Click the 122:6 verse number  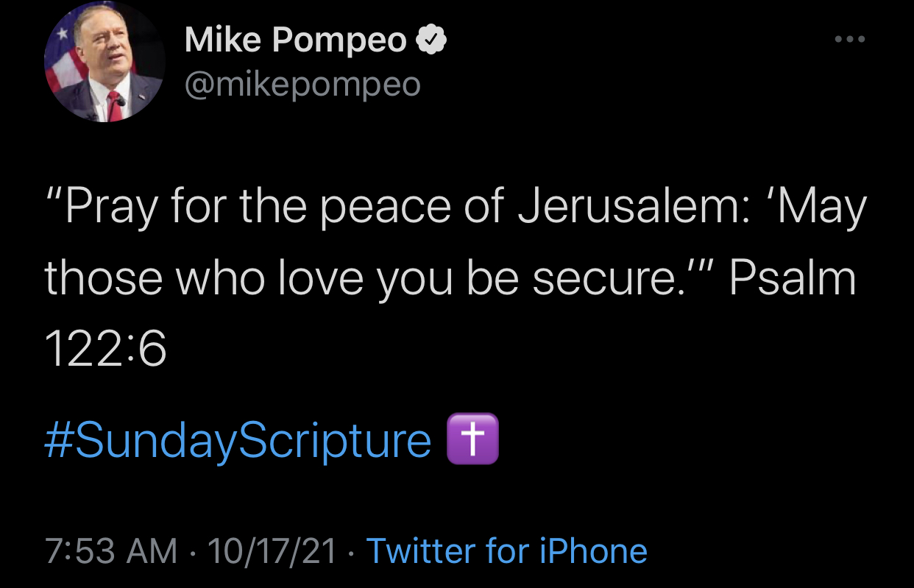(x=106, y=350)
